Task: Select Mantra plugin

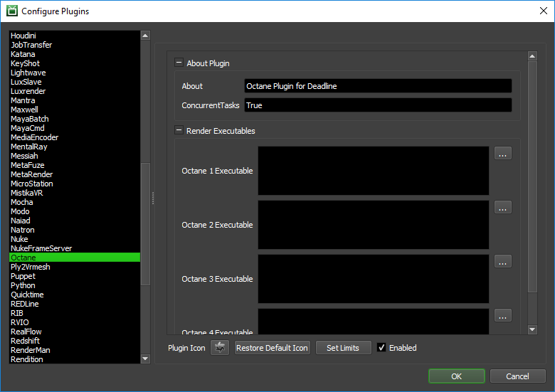Action: [75, 100]
